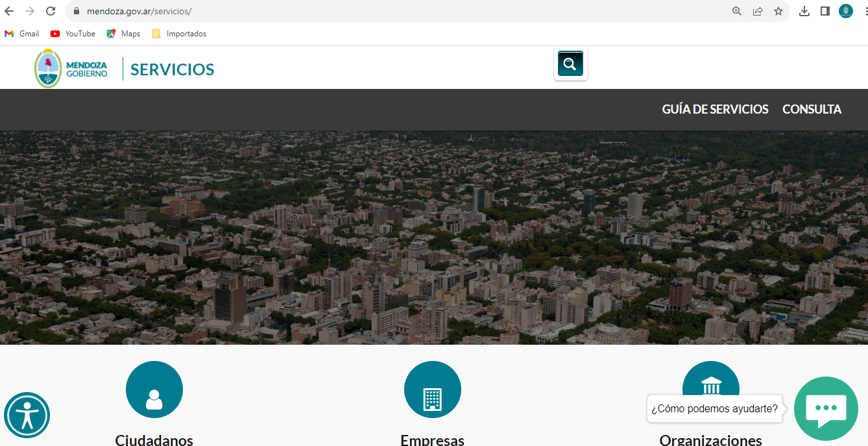Open the Maps bookmark
Screen dimensions: 868x446
pyautogui.click(x=123, y=34)
